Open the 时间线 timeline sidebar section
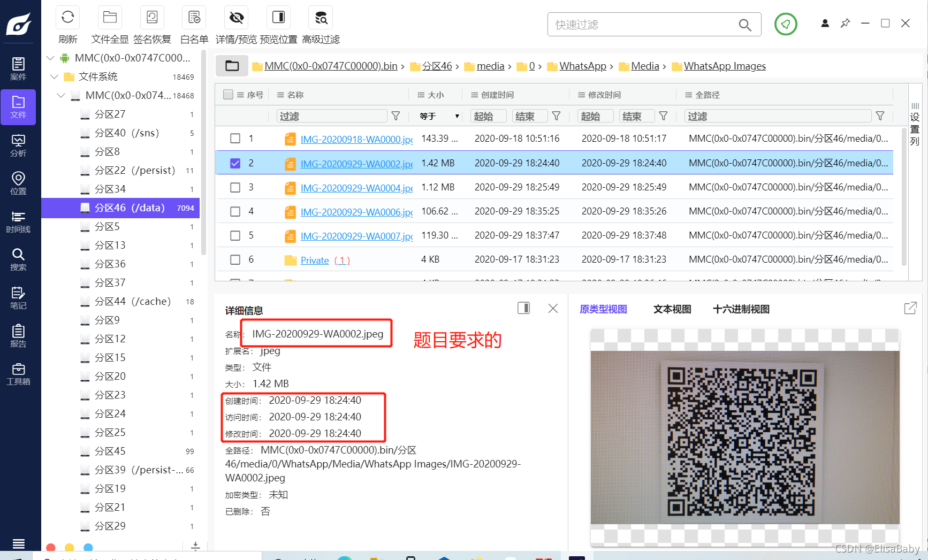The height and width of the screenshot is (560, 928). (x=18, y=221)
